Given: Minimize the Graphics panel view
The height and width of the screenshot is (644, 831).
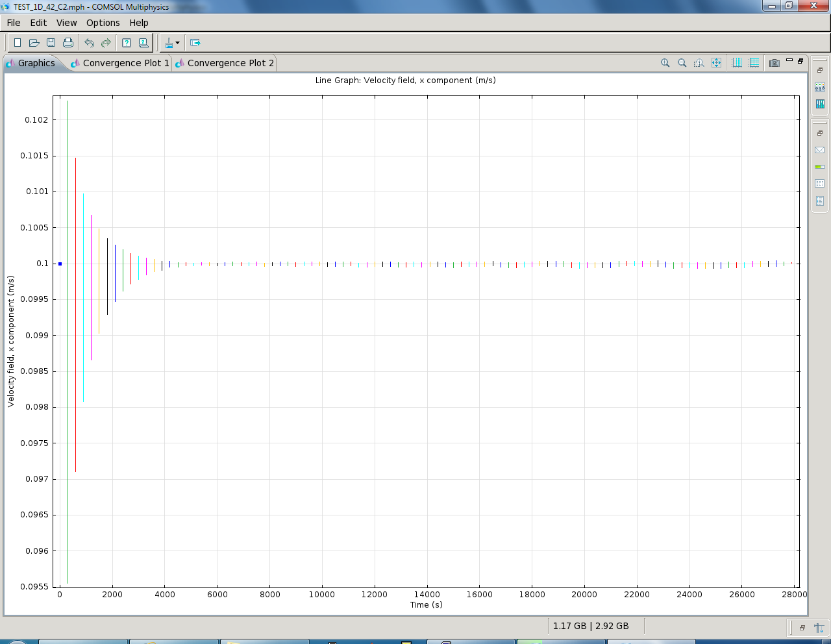Looking at the screenshot, I should point(789,60).
